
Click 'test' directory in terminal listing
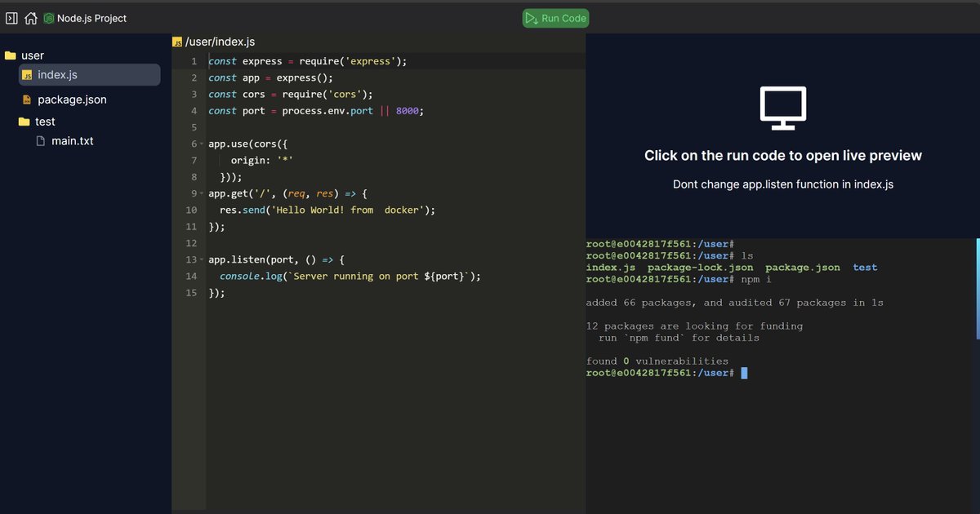[x=865, y=268]
